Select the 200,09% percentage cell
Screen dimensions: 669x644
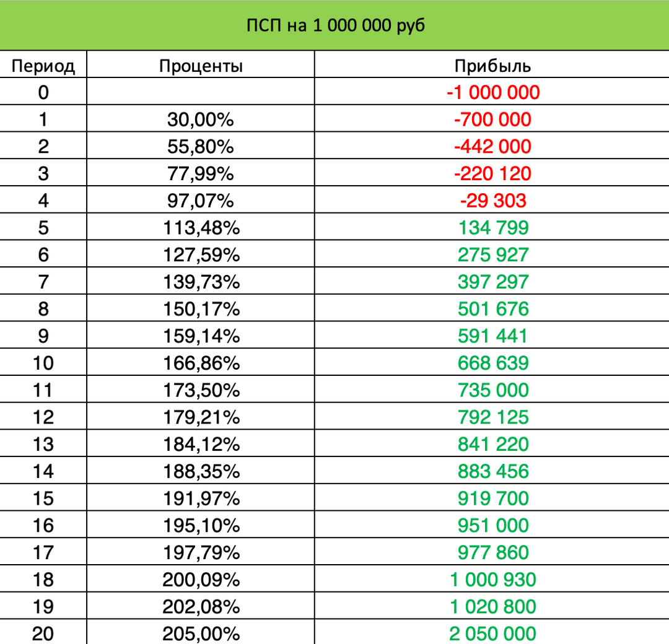coord(201,580)
